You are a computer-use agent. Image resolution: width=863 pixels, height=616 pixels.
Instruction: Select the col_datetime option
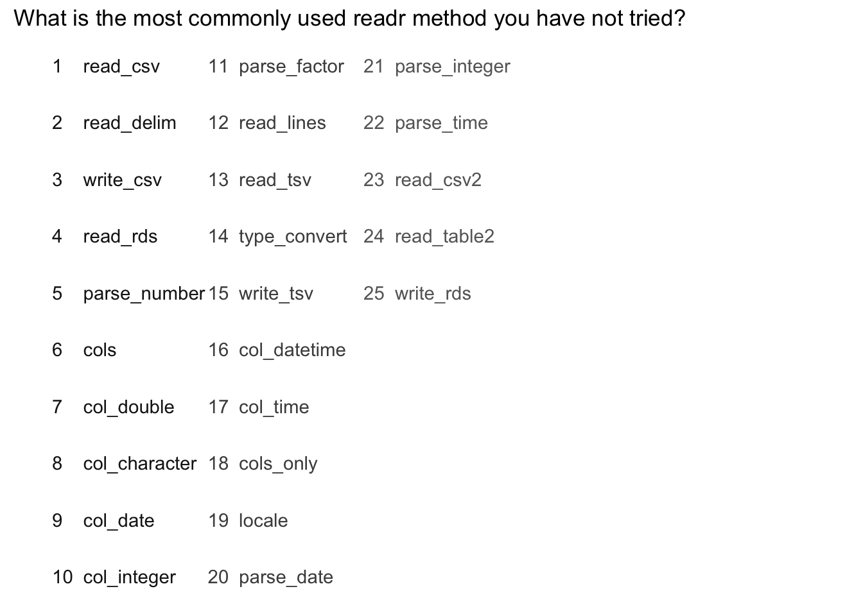tap(292, 350)
